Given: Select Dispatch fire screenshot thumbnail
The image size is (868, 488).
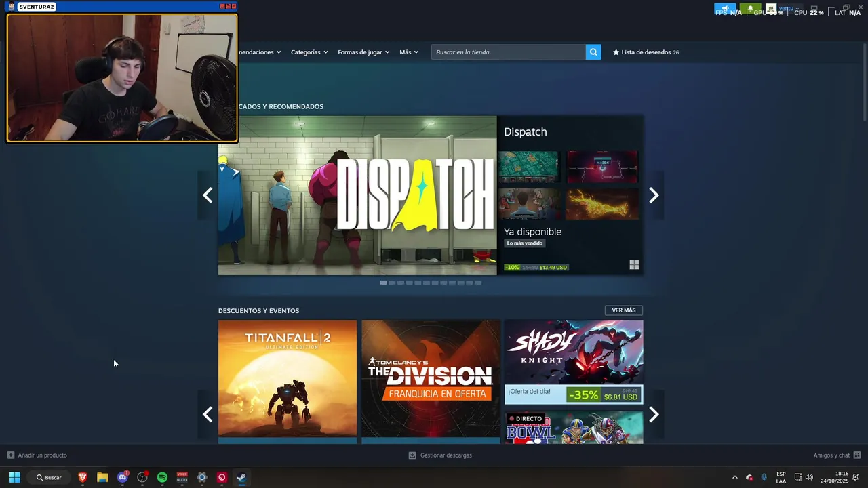Looking at the screenshot, I should coord(602,204).
